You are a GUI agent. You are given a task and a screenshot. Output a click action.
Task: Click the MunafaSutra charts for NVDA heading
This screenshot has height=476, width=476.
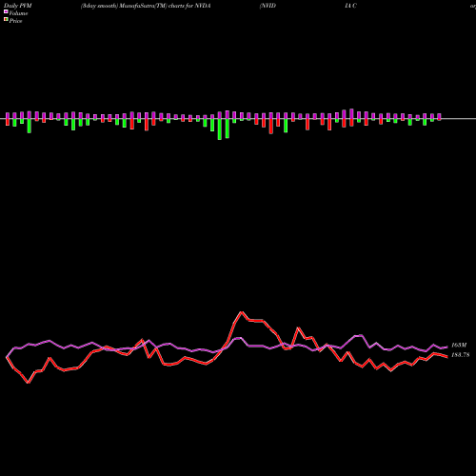click(146, 6)
